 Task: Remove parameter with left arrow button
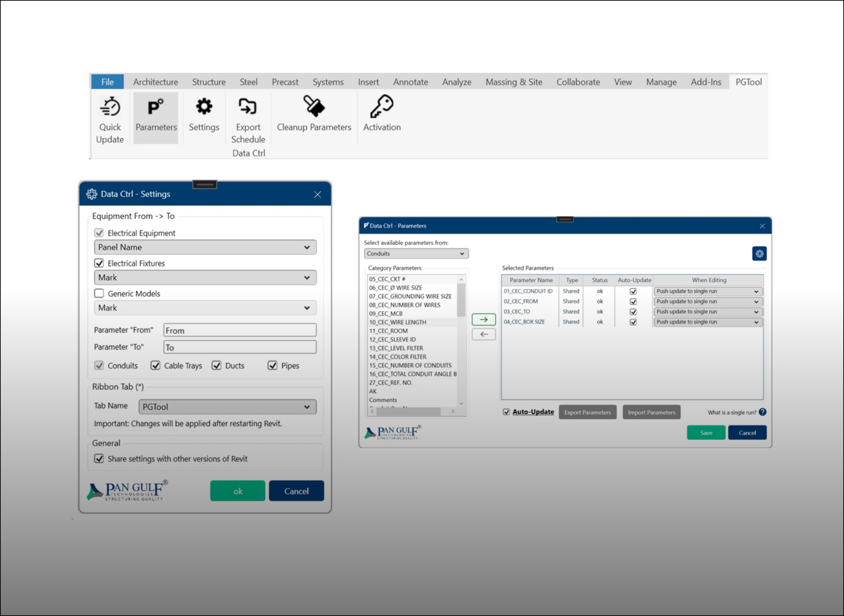click(x=483, y=334)
